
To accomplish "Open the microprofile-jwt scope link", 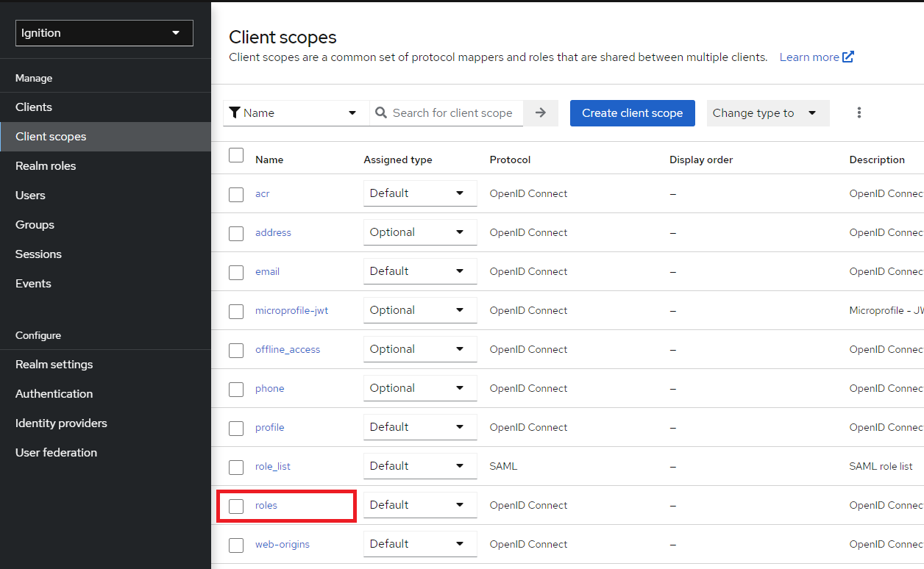I will [291, 311].
